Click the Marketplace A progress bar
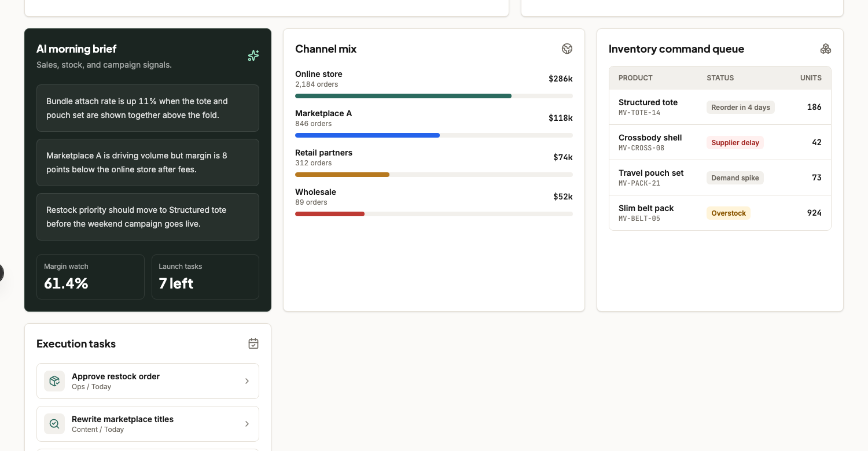The width and height of the screenshot is (868, 451). [434, 135]
